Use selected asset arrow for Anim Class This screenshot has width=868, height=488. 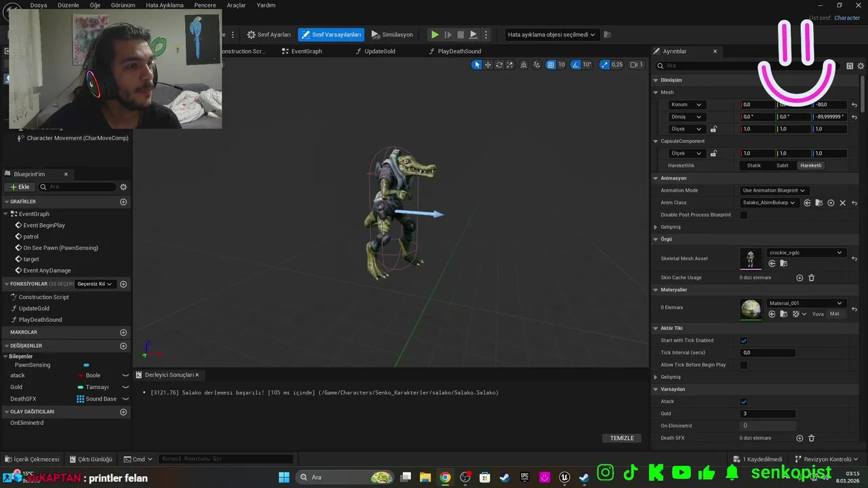[x=808, y=203]
